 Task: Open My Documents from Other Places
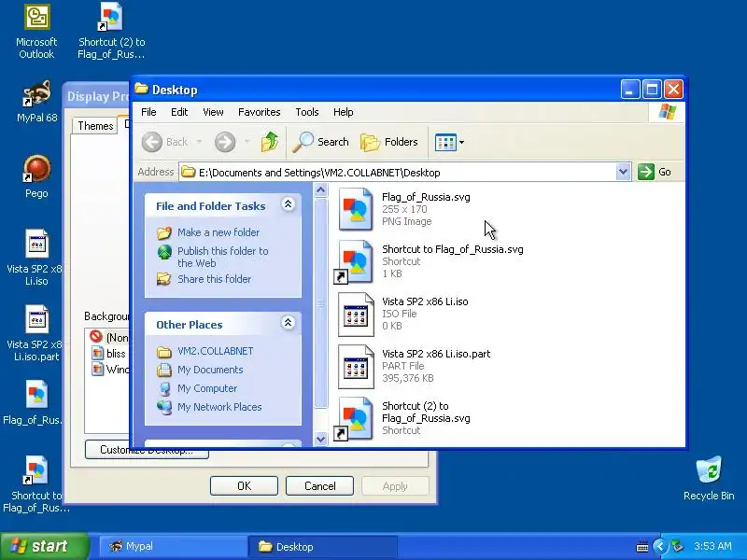210,370
